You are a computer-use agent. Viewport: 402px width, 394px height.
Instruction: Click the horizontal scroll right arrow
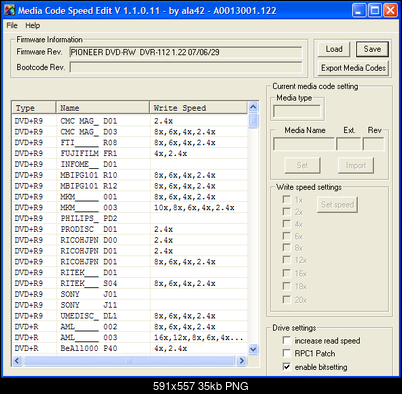[x=242, y=361]
